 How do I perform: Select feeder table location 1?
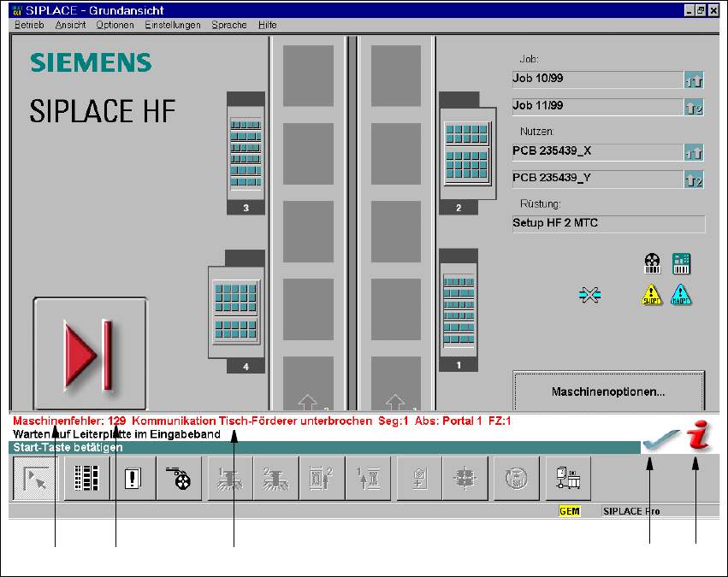(459, 310)
